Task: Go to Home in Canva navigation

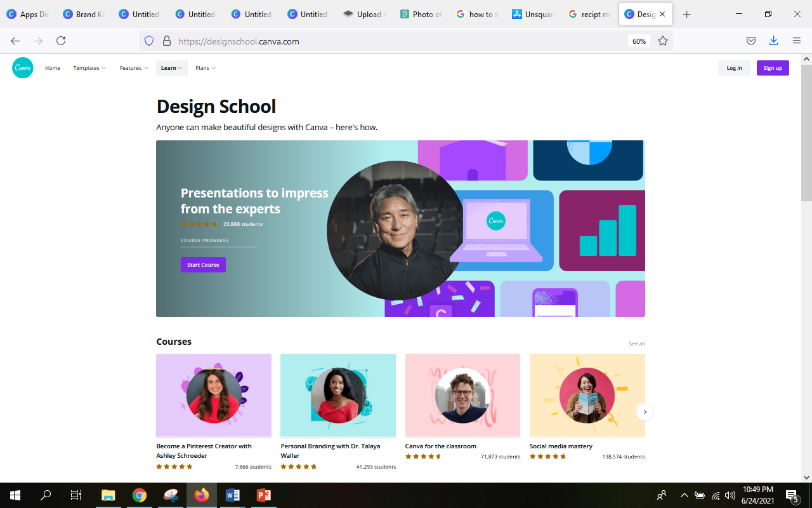Action: [53, 68]
